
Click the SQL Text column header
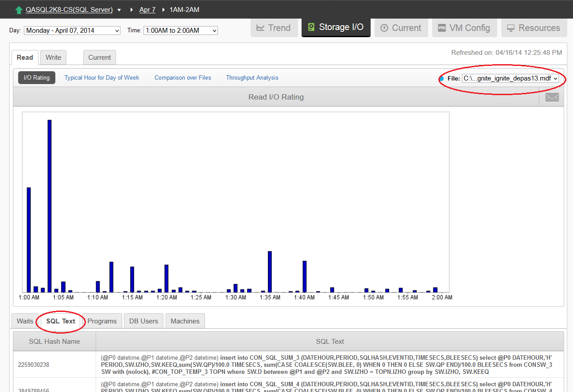(x=330, y=341)
